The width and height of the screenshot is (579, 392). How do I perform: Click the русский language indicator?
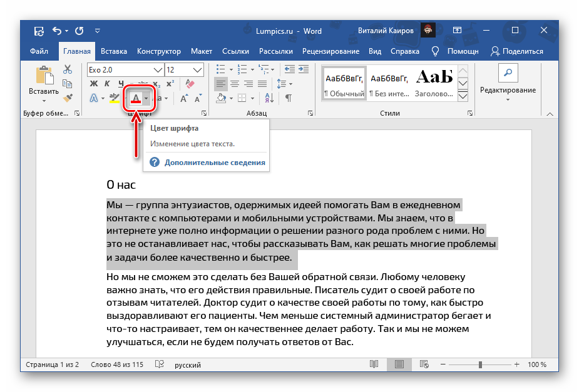point(188,365)
